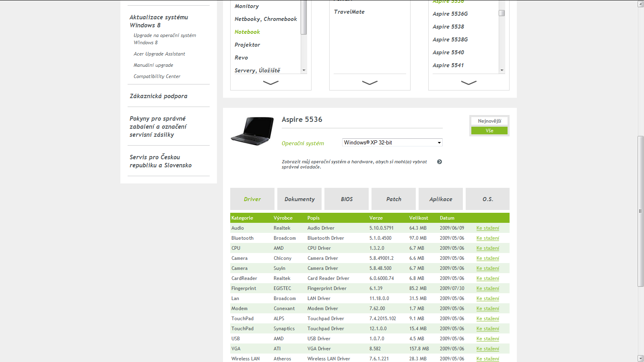Screen dimensions: 644x362
Task: Open Upgrade na operační systém Windows 8
Action: (165, 39)
